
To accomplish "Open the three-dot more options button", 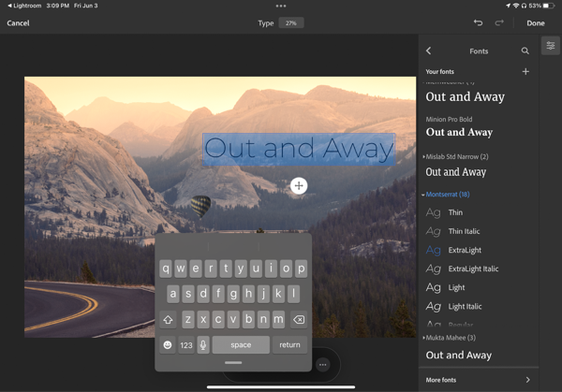I will point(322,365).
